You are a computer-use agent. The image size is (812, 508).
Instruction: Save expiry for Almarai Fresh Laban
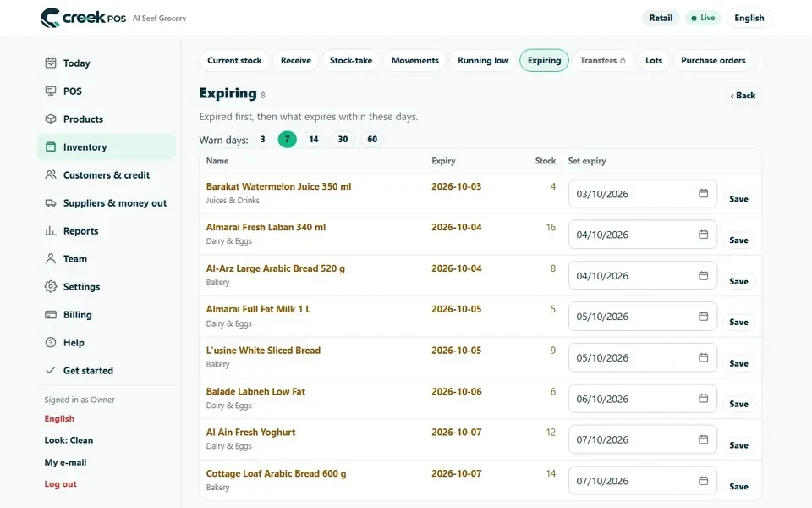[x=738, y=240]
